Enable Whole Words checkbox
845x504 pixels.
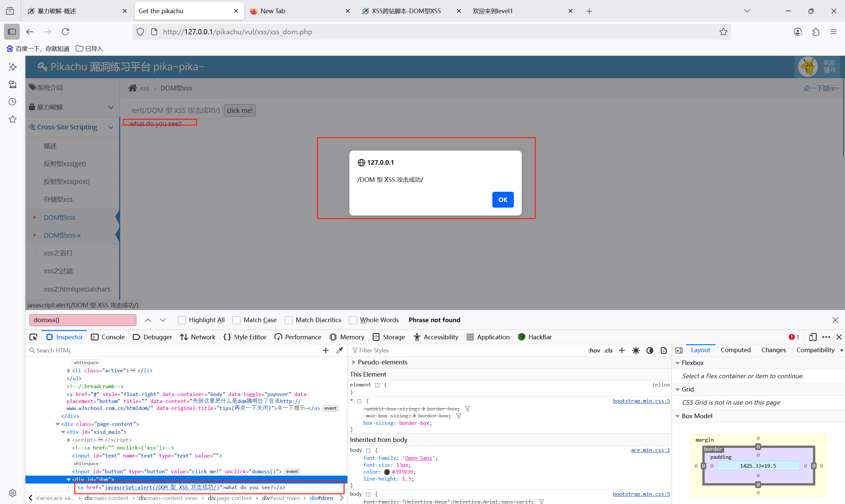[x=353, y=320]
